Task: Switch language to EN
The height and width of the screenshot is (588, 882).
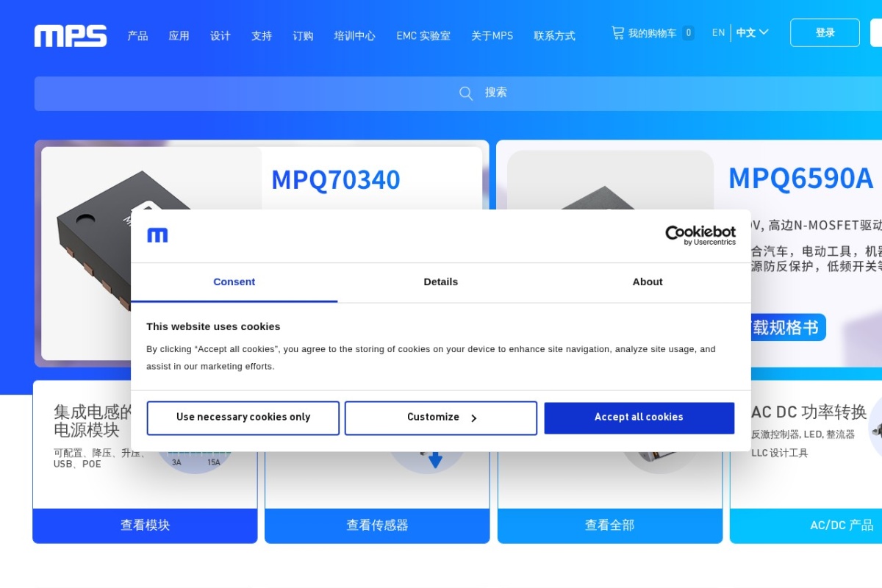Action: [718, 33]
